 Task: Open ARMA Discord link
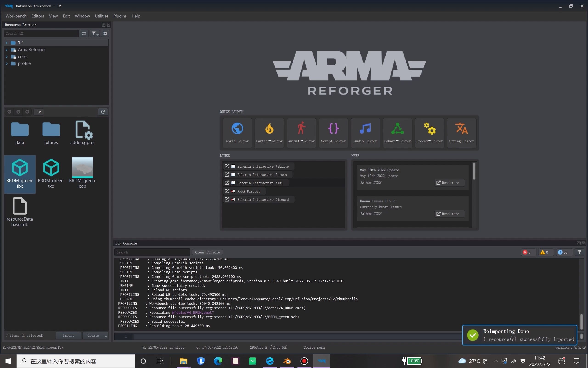[244, 191]
